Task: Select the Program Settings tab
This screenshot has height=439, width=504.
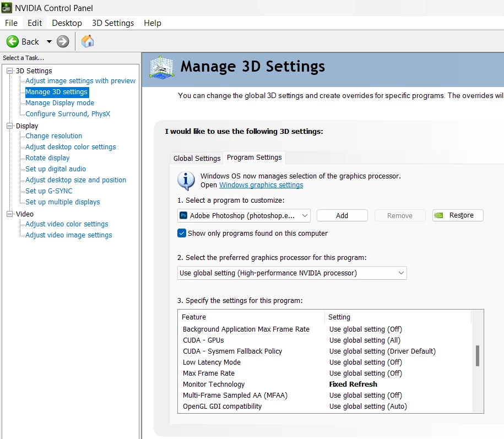Action: [254, 158]
